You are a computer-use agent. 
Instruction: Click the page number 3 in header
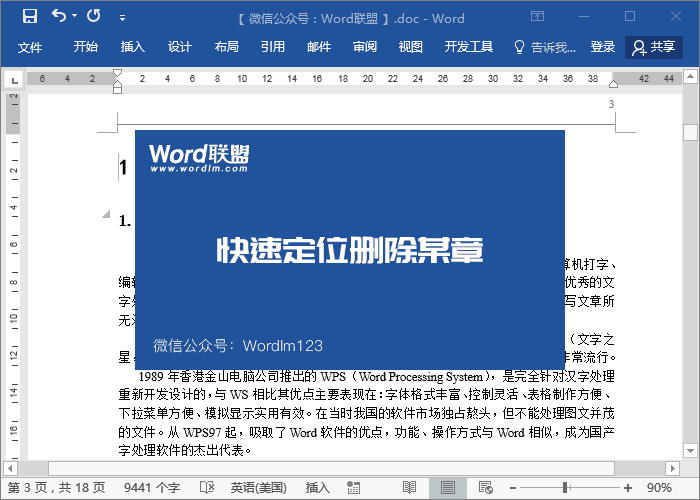(x=611, y=104)
